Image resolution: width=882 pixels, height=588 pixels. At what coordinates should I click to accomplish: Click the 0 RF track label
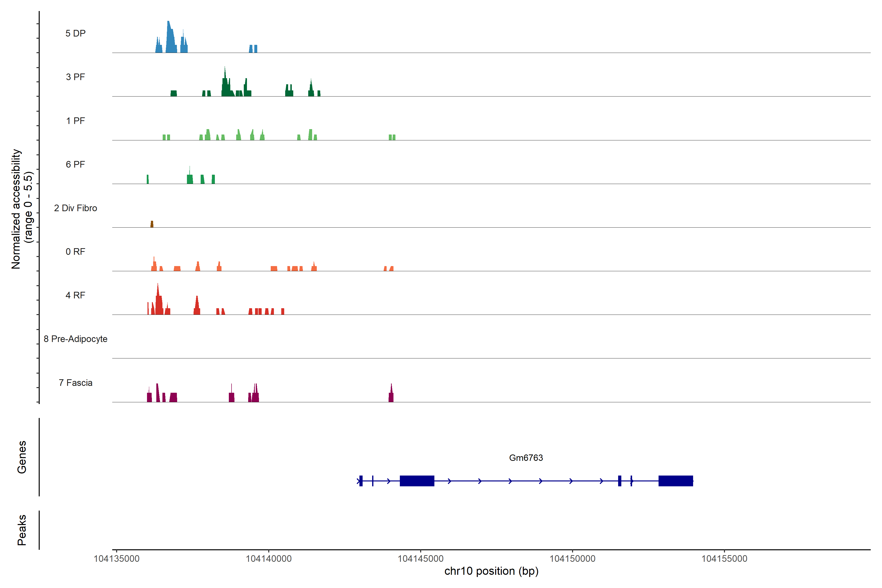75,252
